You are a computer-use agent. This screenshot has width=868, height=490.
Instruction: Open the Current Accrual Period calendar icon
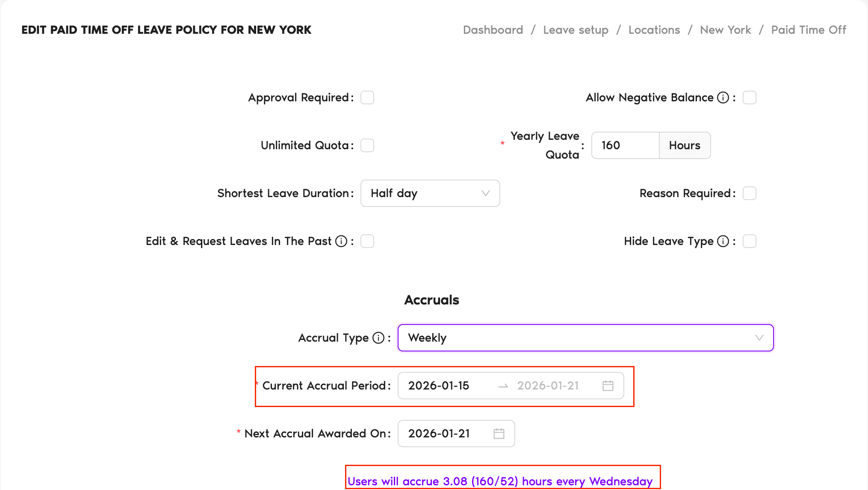(x=607, y=386)
